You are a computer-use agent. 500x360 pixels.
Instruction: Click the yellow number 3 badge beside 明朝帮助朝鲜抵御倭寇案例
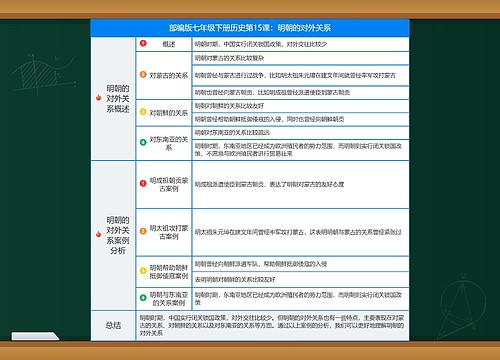coord(143,270)
